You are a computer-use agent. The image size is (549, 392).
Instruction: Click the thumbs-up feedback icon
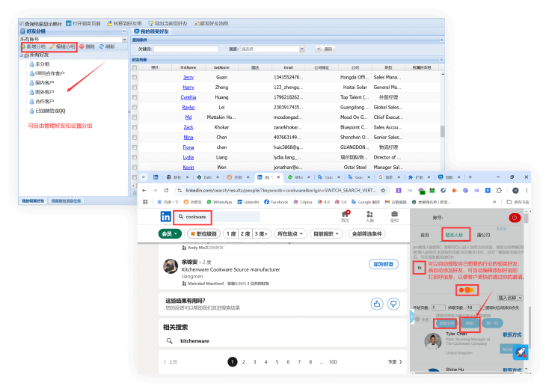click(377, 304)
